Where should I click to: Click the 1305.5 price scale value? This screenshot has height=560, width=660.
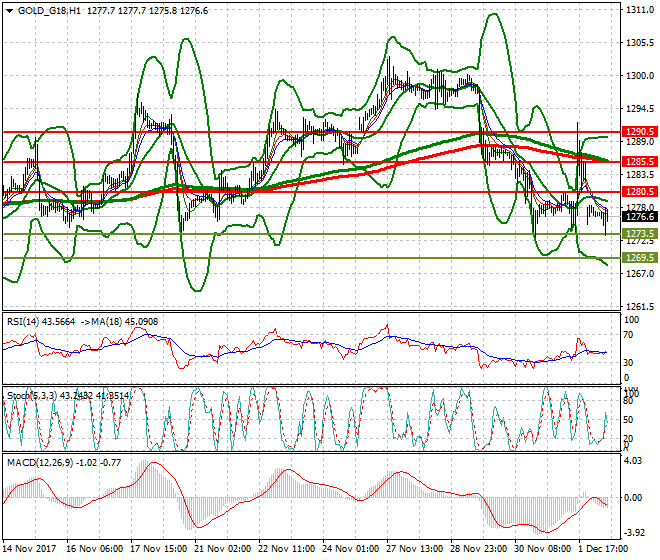[x=640, y=43]
